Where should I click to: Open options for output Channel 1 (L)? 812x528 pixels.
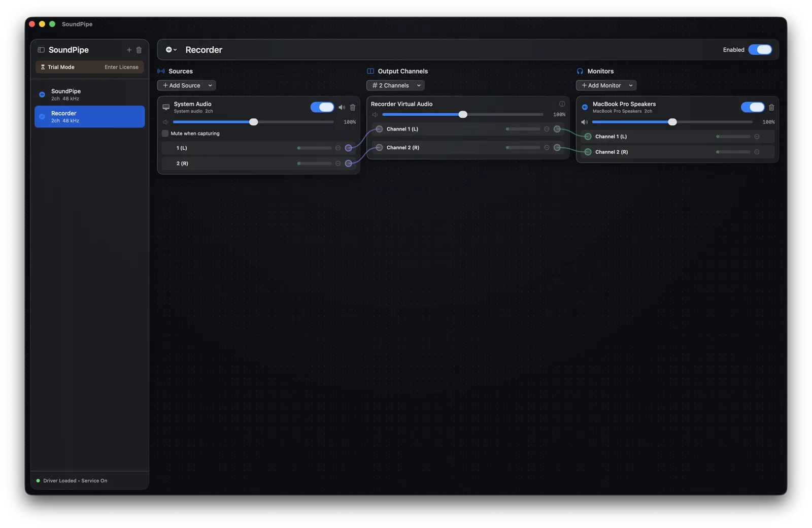547,129
